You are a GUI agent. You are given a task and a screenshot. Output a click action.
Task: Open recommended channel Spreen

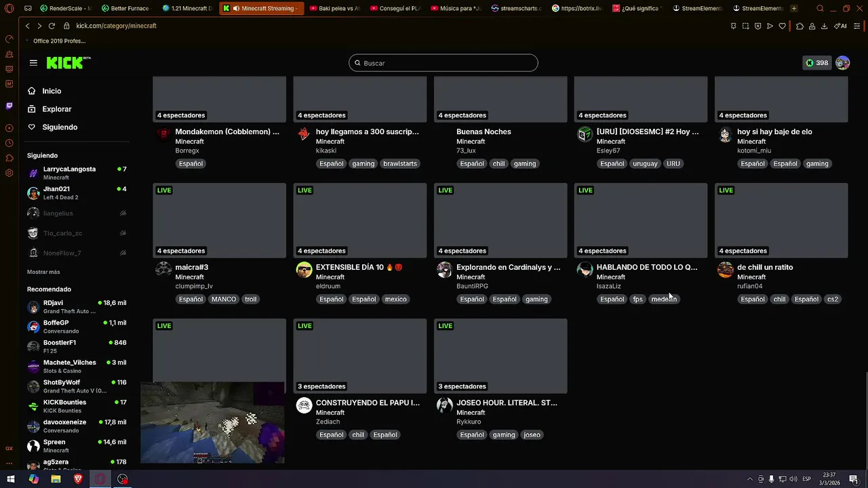click(x=77, y=446)
